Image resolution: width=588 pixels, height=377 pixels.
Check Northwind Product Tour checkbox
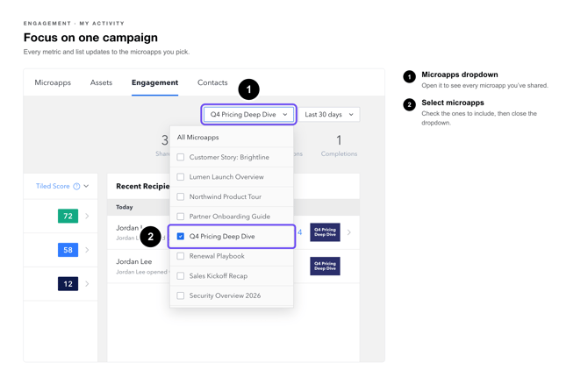[181, 196]
